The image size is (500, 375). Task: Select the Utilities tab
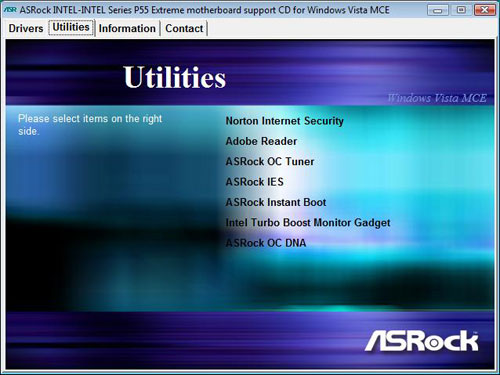pos(71,27)
